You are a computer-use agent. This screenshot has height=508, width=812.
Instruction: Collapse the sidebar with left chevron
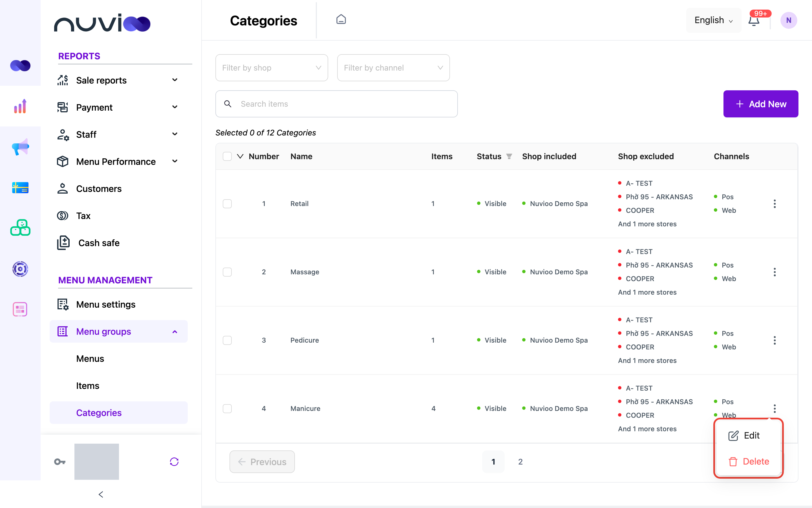tap(101, 494)
